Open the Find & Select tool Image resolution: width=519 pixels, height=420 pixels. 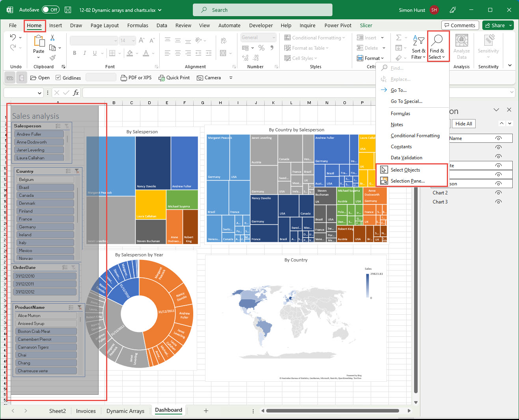(437, 47)
